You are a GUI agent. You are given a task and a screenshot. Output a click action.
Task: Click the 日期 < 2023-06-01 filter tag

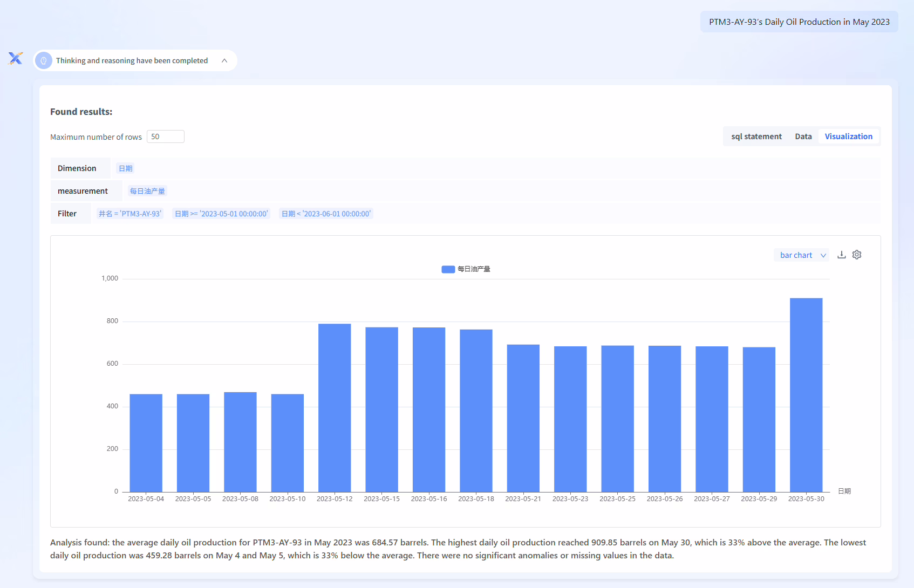click(x=326, y=214)
